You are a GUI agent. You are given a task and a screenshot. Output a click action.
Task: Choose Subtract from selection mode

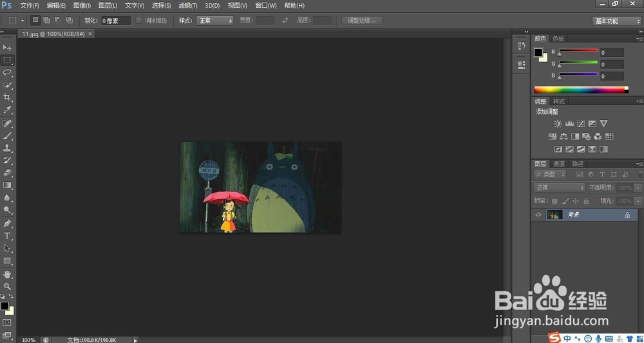pos(58,20)
